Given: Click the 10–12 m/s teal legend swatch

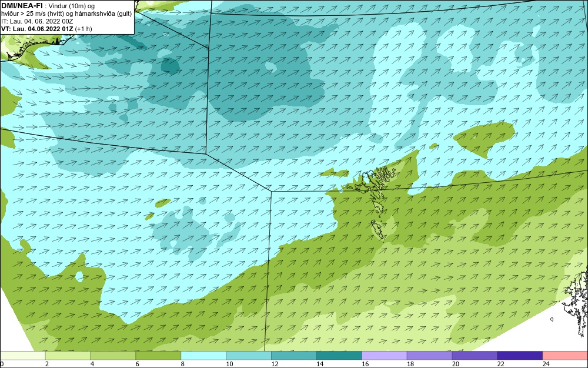Looking at the screenshot, I should (249, 356).
